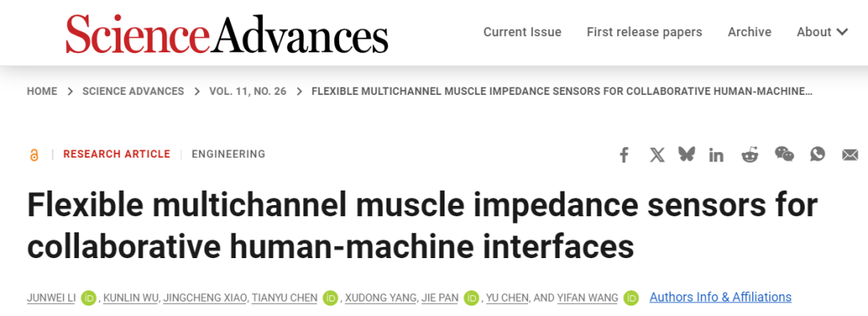Share article on Reddit
This screenshot has width=868, height=316.
pyautogui.click(x=750, y=155)
